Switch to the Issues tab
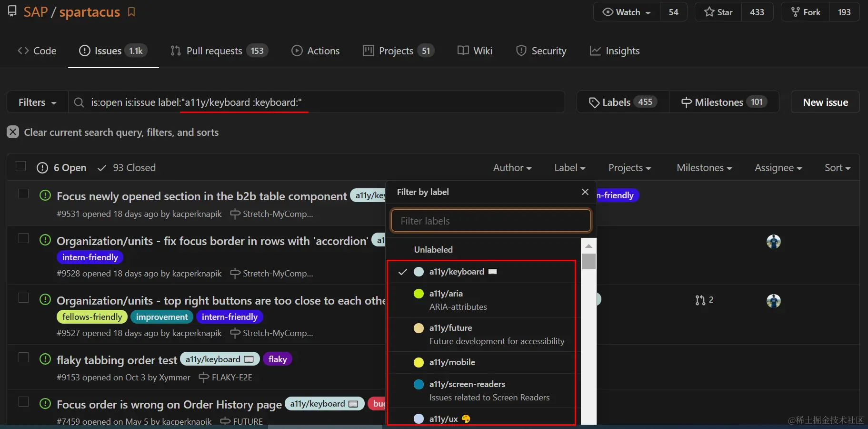The image size is (868, 429). pyautogui.click(x=113, y=51)
